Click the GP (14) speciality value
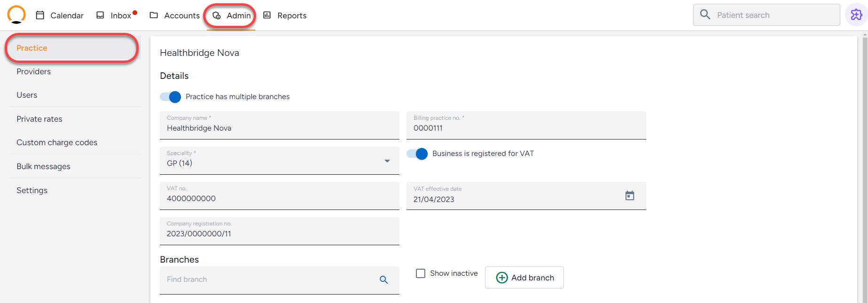The image size is (868, 303). tap(180, 163)
